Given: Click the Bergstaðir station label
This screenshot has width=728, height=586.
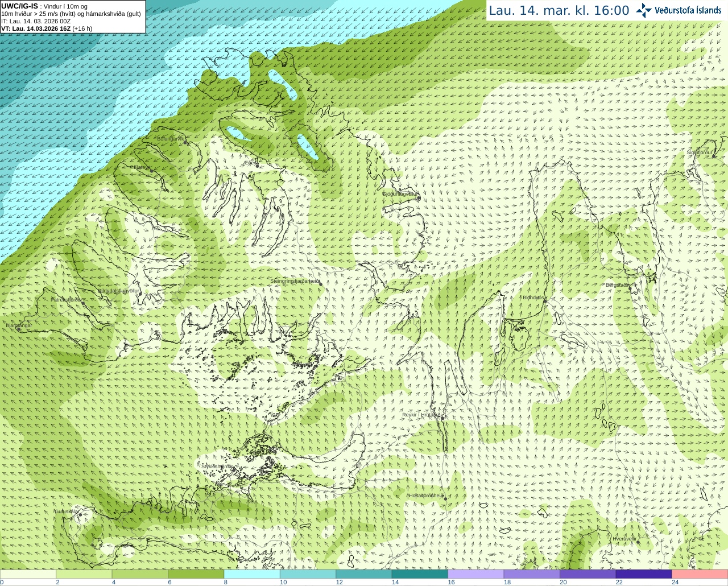Looking at the screenshot, I should point(617,285).
